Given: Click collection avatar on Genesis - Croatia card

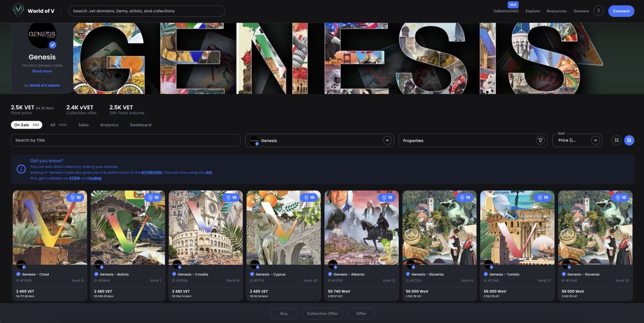Looking at the screenshot, I should click(177, 265).
